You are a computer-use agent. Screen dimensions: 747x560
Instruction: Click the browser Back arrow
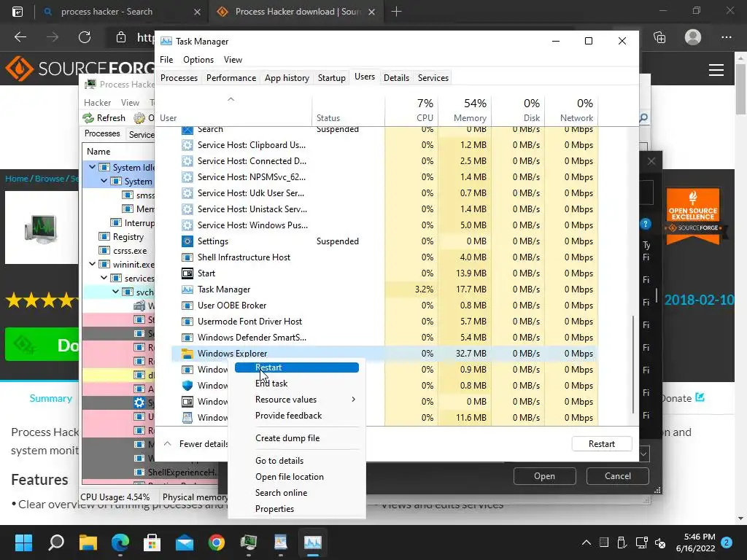[x=20, y=37]
